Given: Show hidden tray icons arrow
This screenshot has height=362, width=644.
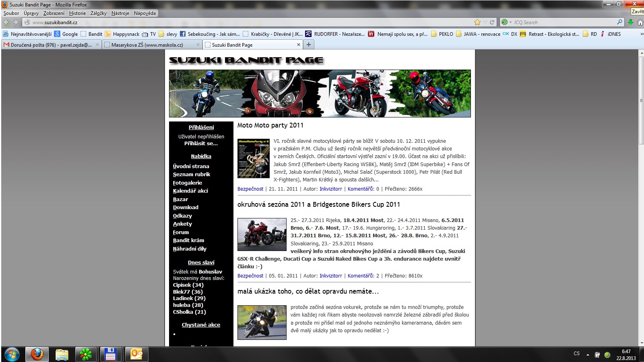Looking at the screenshot, I should click(x=588, y=355).
